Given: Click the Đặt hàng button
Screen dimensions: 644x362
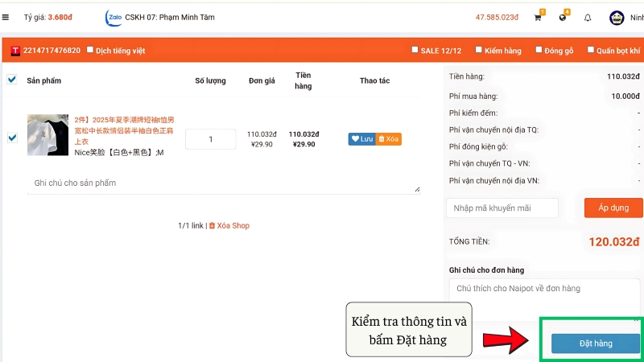Looking at the screenshot, I should coord(596,343).
